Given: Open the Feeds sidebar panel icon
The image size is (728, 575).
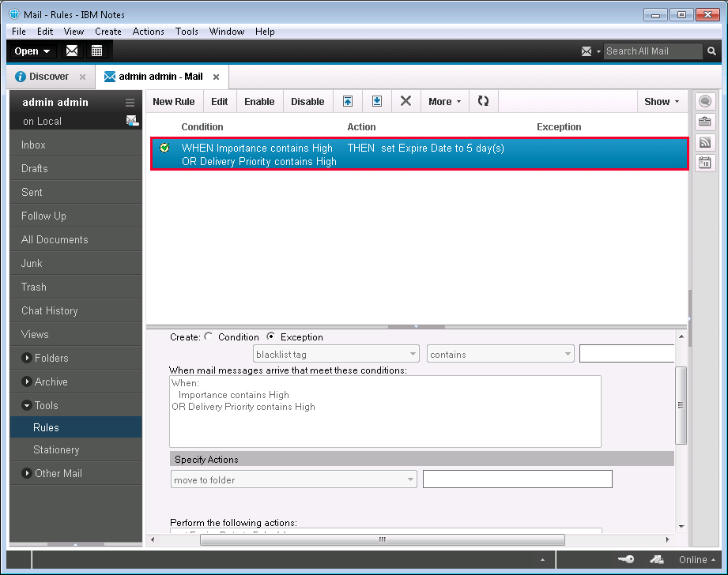Looking at the screenshot, I should 704,142.
